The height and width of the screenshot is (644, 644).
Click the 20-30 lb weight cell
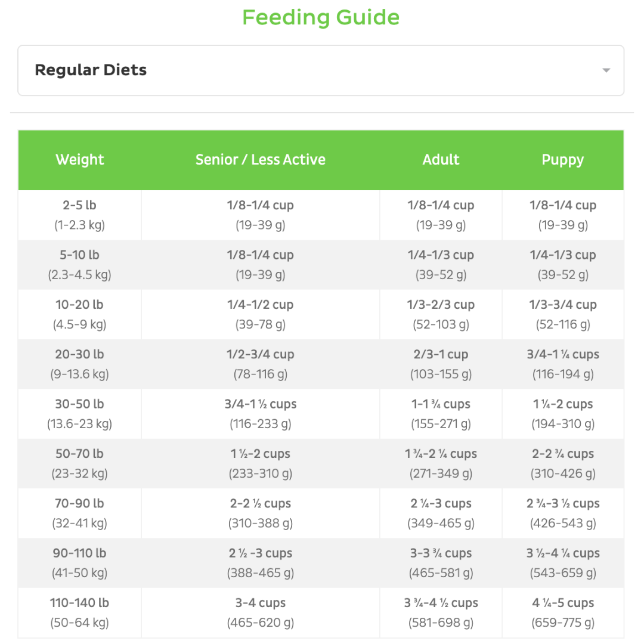click(80, 364)
